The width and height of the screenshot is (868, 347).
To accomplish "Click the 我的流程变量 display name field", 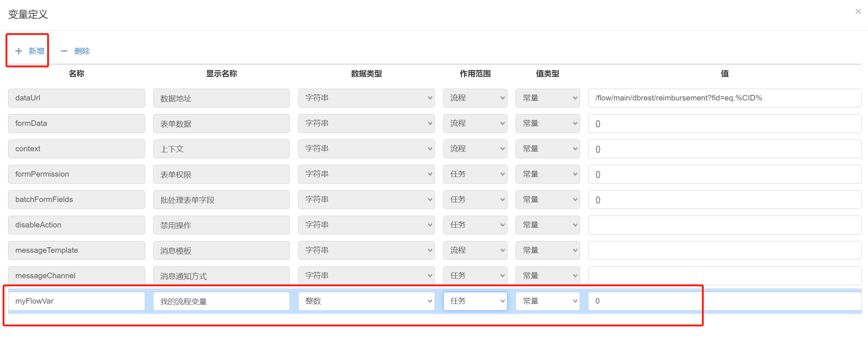I will tap(221, 301).
